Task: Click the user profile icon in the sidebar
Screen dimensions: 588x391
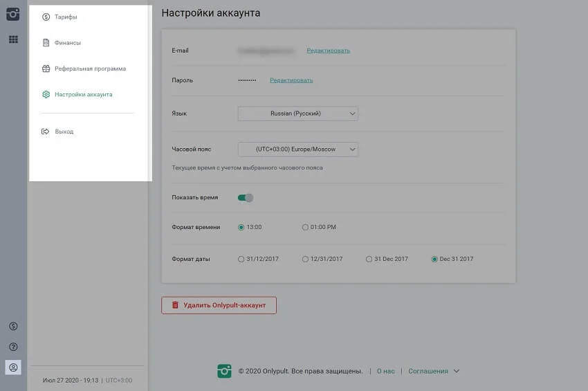Action: point(13,367)
